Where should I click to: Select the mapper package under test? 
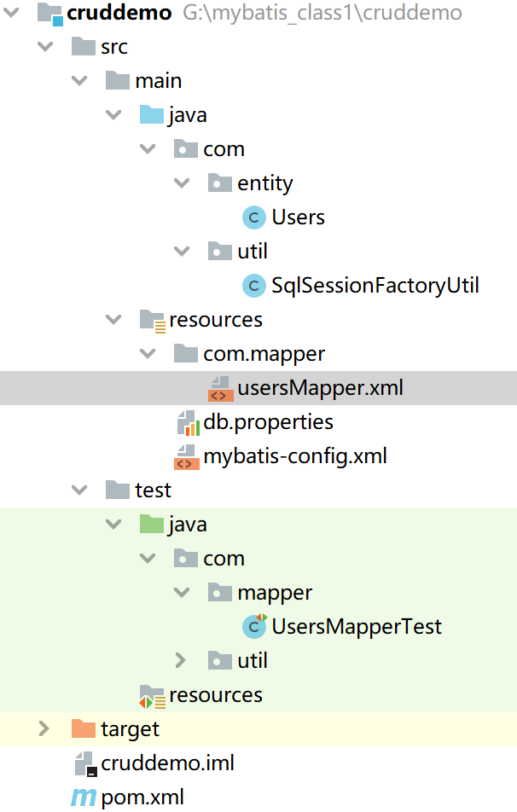[275, 593]
